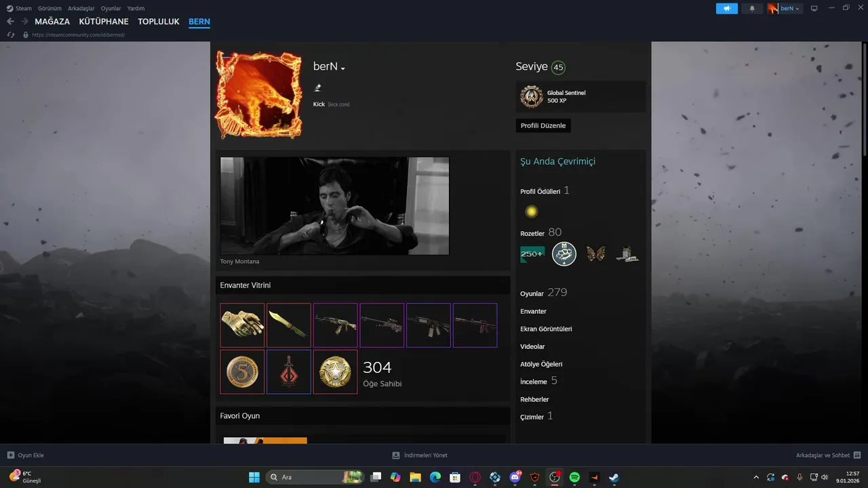Screen dimensions: 868x488
Task: Open the stacked books badge
Action: click(x=627, y=254)
